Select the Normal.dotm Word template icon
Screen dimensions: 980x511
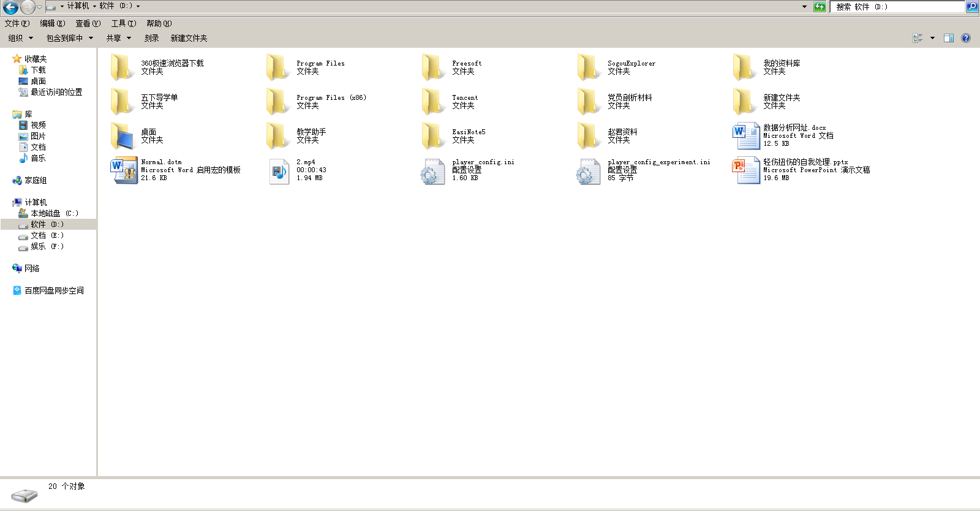[x=123, y=170]
